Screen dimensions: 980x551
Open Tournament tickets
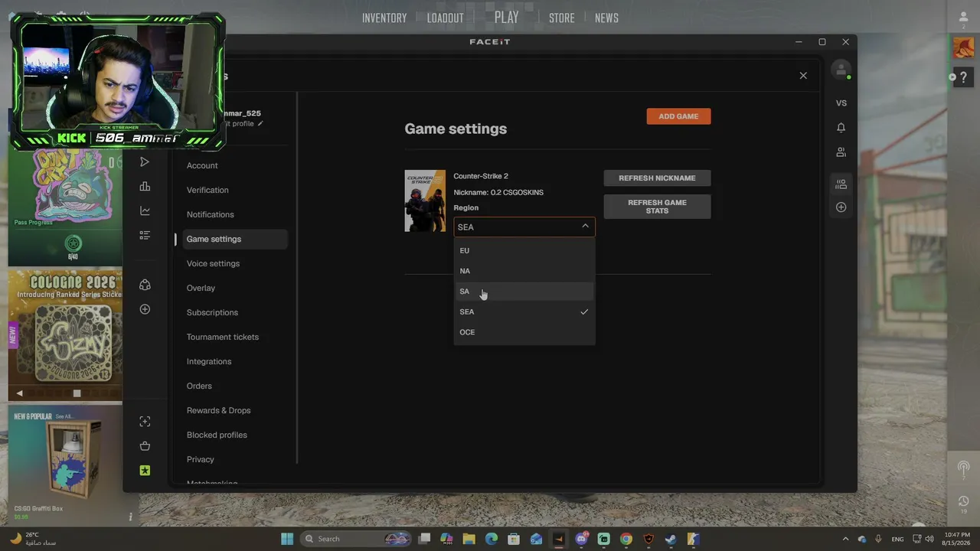coord(223,337)
